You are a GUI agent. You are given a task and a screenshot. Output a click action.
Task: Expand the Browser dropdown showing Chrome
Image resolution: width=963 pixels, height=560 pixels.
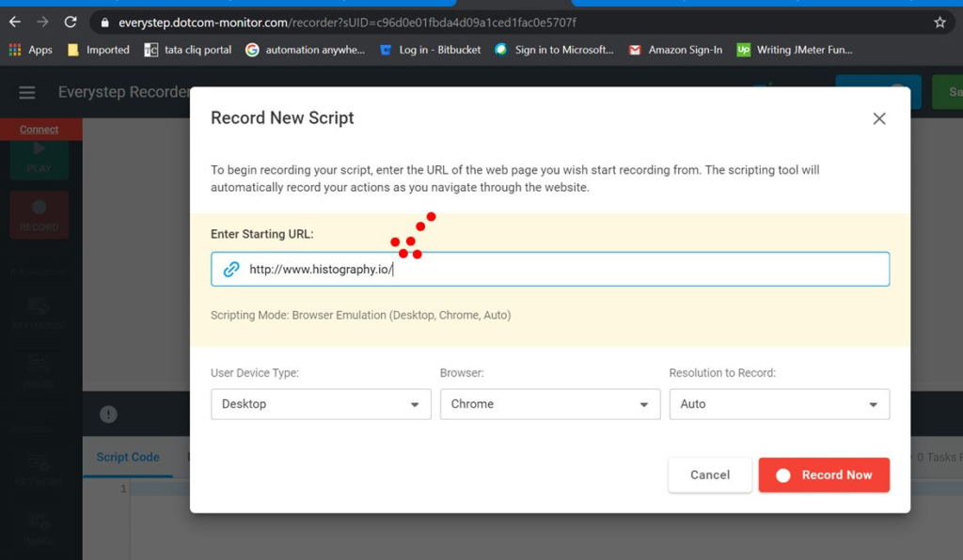pyautogui.click(x=549, y=404)
